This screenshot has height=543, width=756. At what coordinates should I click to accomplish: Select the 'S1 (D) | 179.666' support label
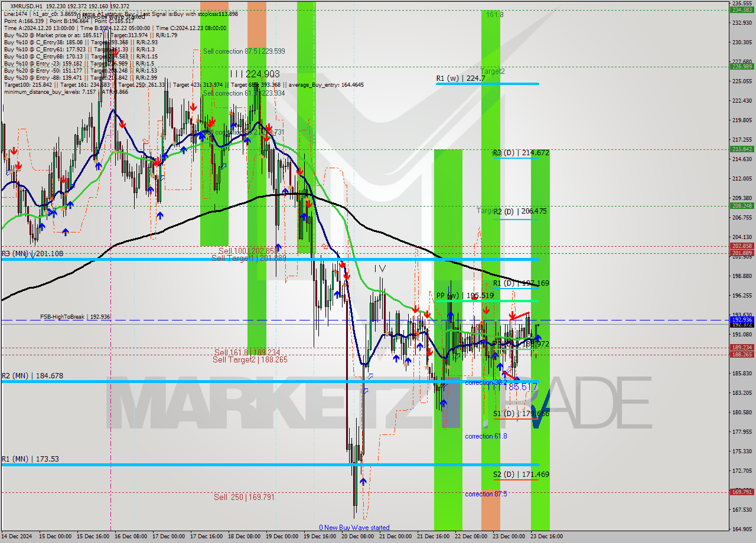point(522,414)
